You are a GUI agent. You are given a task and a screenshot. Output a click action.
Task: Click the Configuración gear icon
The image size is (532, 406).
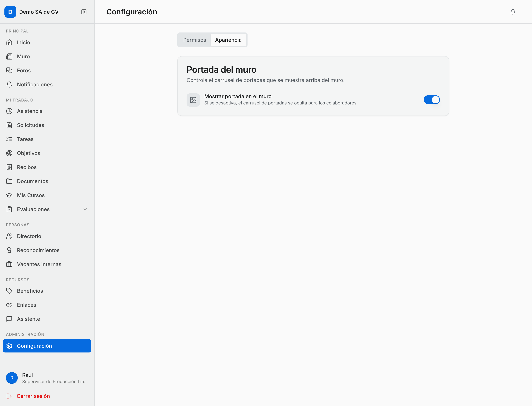[9, 346]
